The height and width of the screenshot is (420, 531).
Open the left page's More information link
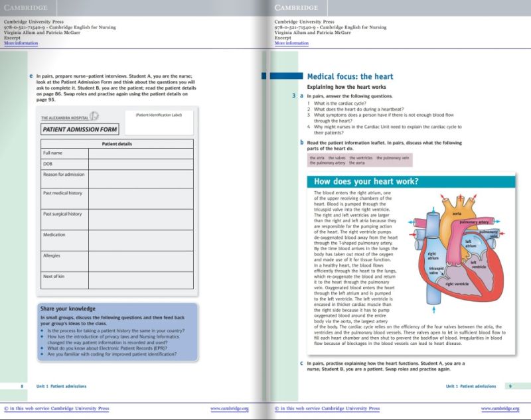[21, 43]
